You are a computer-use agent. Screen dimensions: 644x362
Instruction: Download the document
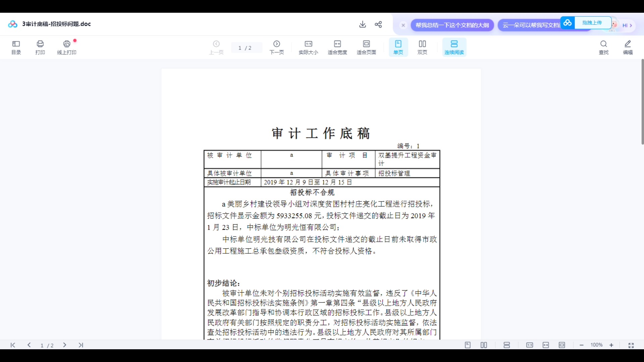[x=362, y=24]
